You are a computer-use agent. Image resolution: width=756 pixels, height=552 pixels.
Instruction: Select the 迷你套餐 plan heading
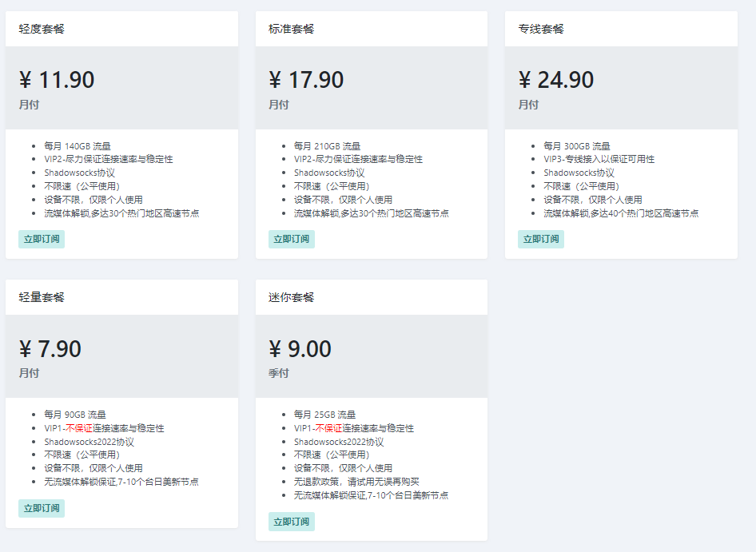pyautogui.click(x=292, y=297)
